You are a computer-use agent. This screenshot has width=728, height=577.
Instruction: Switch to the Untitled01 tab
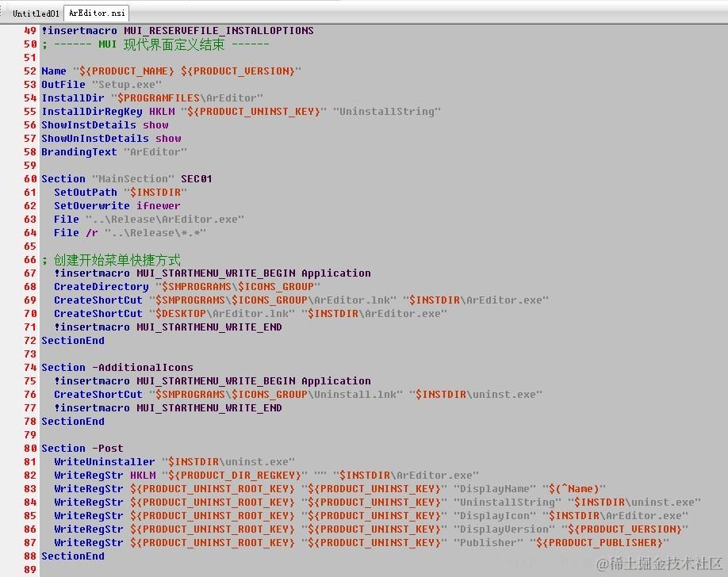point(35,13)
